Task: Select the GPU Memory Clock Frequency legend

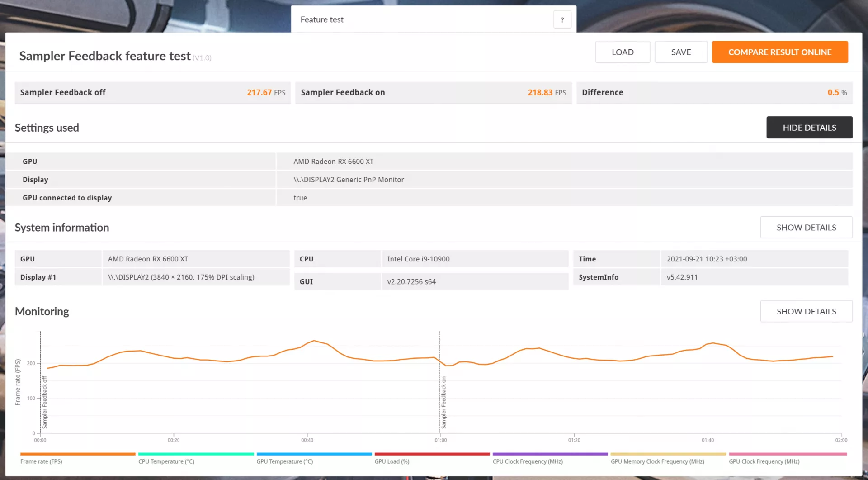Action: 668,458
